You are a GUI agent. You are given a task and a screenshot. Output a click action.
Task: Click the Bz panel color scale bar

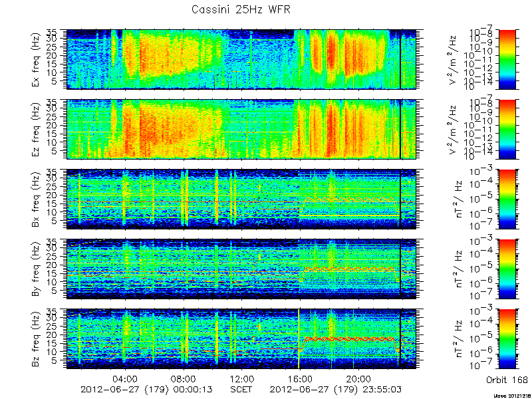[x=507, y=339]
